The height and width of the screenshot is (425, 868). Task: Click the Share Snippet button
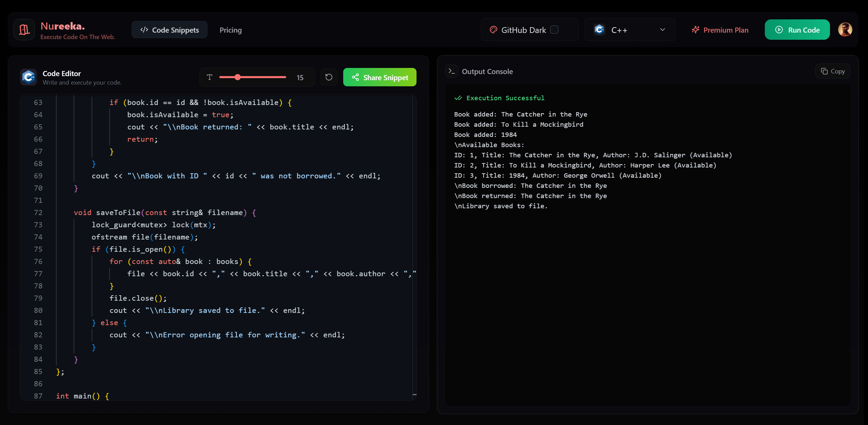(x=380, y=77)
